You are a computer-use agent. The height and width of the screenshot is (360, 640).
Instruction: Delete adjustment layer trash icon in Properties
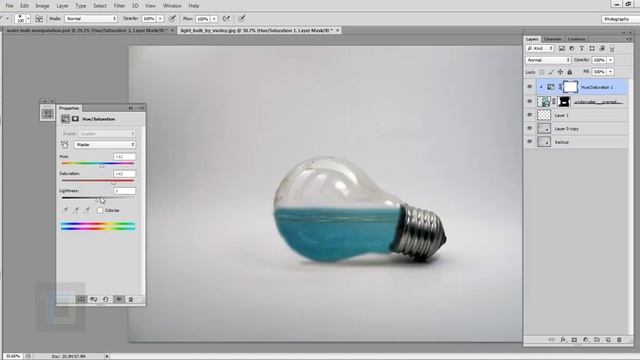pyautogui.click(x=131, y=299)
